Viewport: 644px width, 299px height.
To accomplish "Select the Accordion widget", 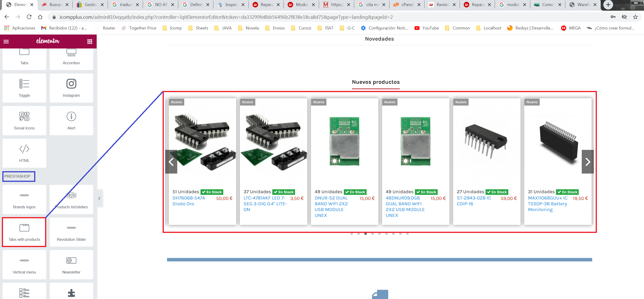I will pos(71,59).
